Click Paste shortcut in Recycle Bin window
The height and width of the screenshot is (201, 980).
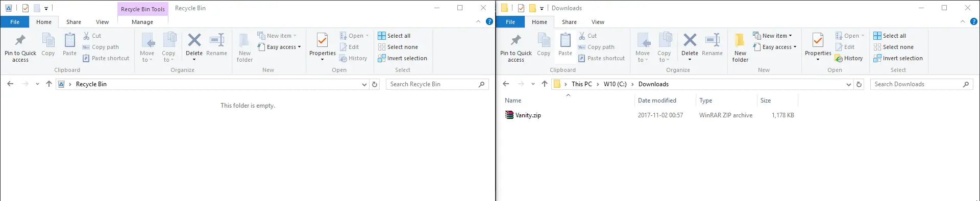pyautogui.click(x=106, y=58)
